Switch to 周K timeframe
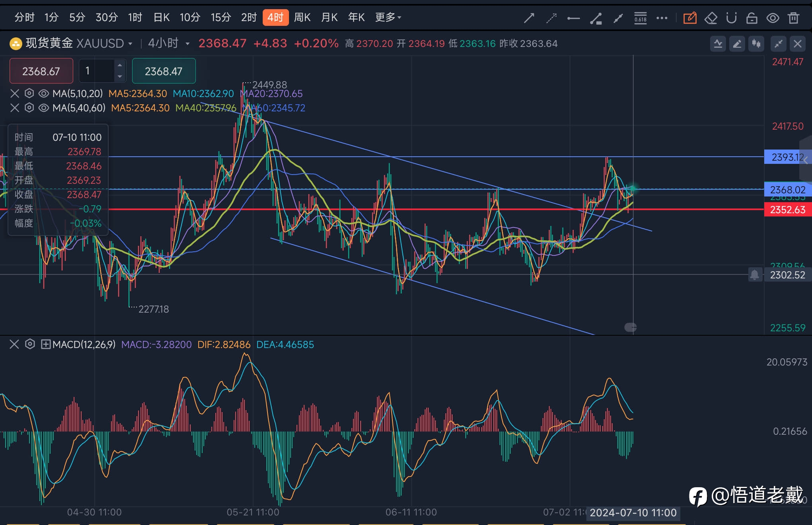 (302, 17)
